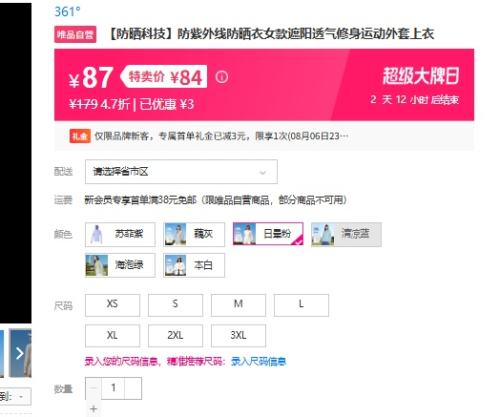Increase quantity with the plus icon

94,408
